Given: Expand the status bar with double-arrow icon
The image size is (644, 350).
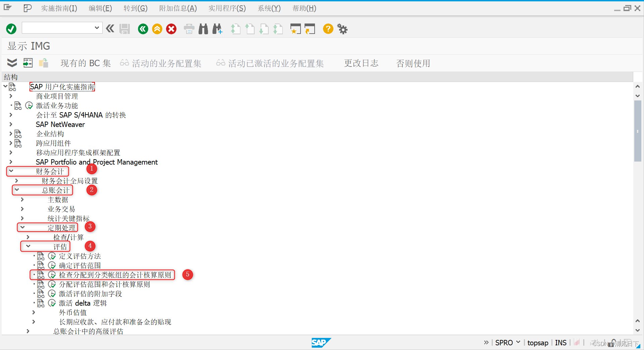Looking at the screenshot, I should (486, 342).
